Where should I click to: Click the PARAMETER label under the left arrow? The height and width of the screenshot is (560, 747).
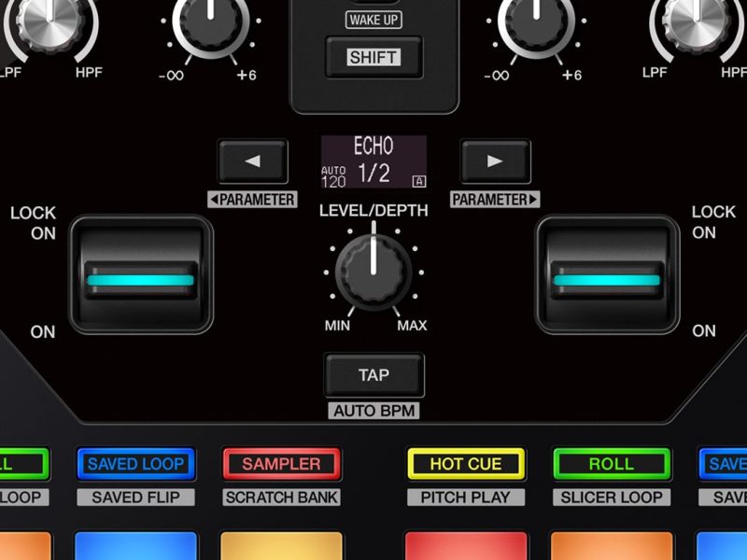[x=252, y=199]
